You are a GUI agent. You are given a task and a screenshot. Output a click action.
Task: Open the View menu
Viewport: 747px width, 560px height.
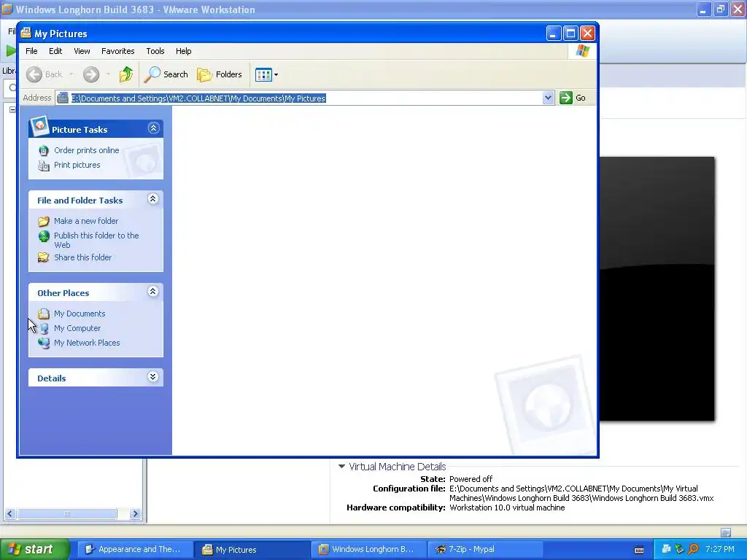click(x=82, y=51)
